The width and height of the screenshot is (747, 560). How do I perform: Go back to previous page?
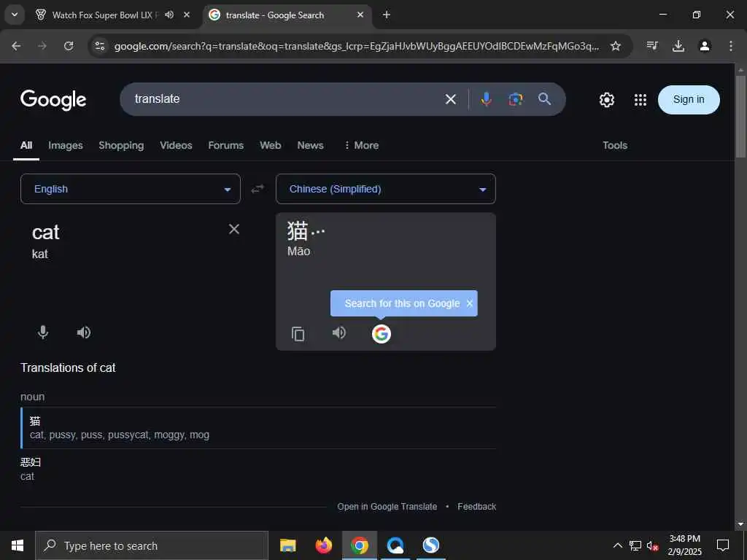click(x=16, y=46)
